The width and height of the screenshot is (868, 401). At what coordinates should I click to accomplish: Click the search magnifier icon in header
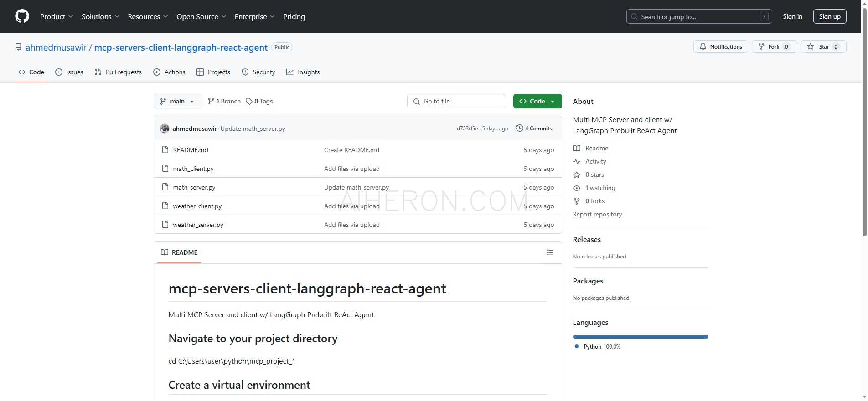point(634,16)
